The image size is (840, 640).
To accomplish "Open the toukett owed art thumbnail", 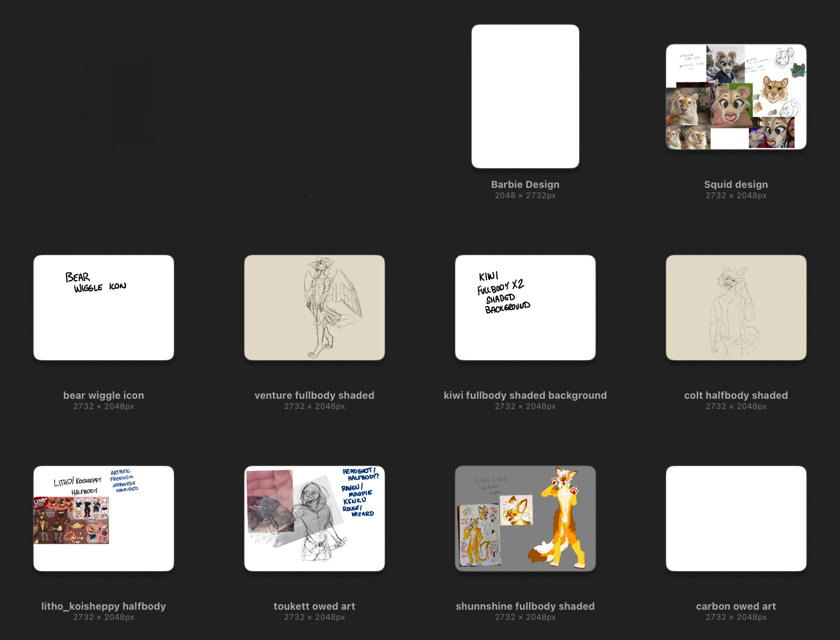I will (x=314, y=518).
